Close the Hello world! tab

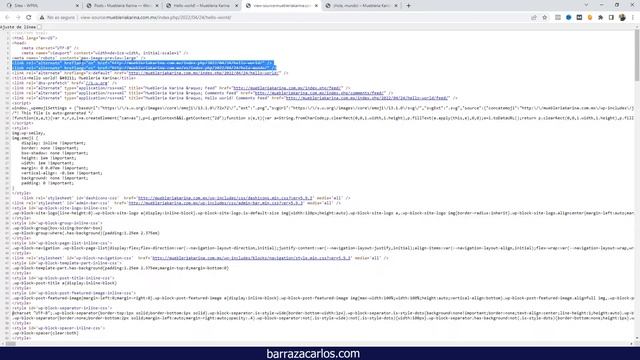(x=237, y=6)
